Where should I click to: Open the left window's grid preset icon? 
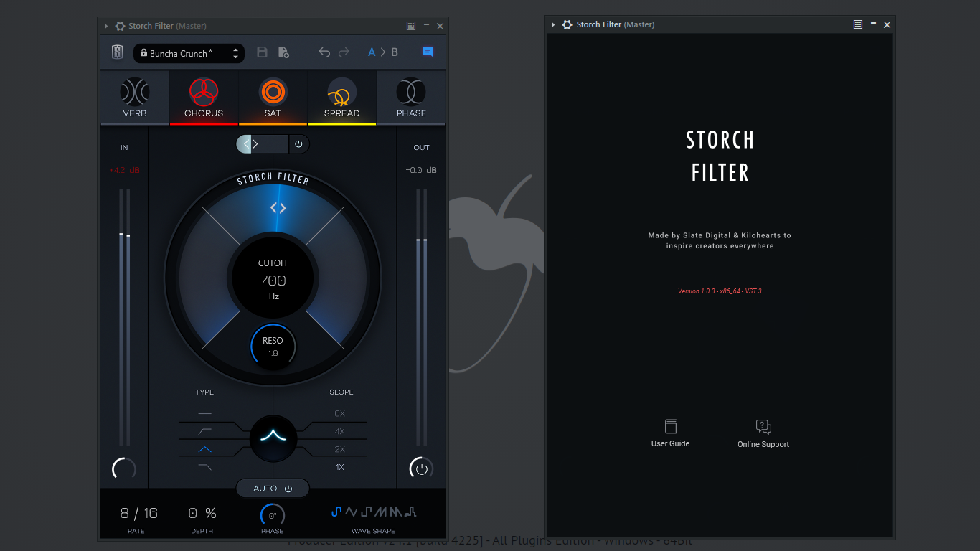pos(411,26)
